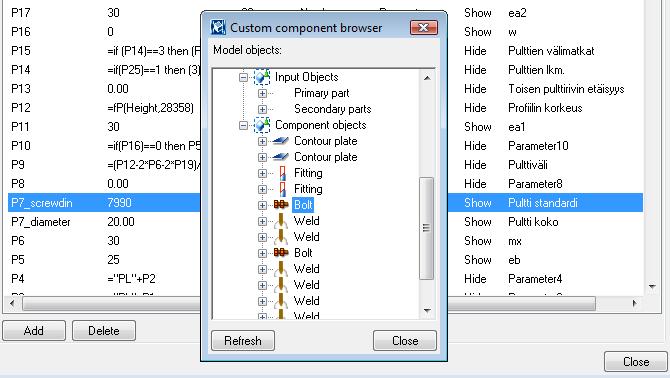Screen dimensions: 670x378
Task: Select the P17 variable row name
Action: [21, 13]
